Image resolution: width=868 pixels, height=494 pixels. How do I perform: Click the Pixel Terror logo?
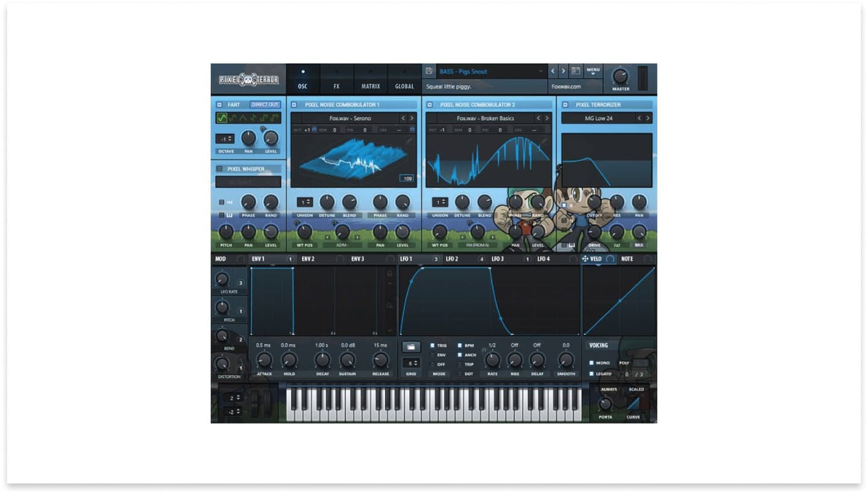coord(248,80)
